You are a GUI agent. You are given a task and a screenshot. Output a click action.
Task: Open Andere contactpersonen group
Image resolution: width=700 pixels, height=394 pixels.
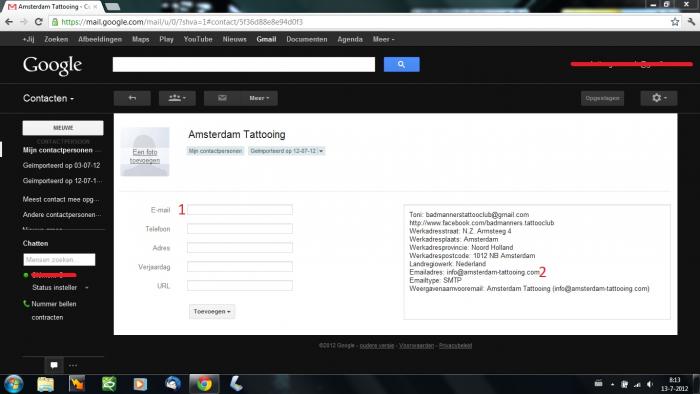(62, 215)
